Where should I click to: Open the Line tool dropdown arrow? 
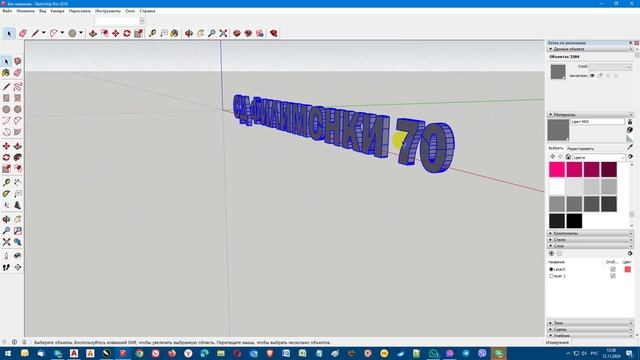[x=44, y=33]
